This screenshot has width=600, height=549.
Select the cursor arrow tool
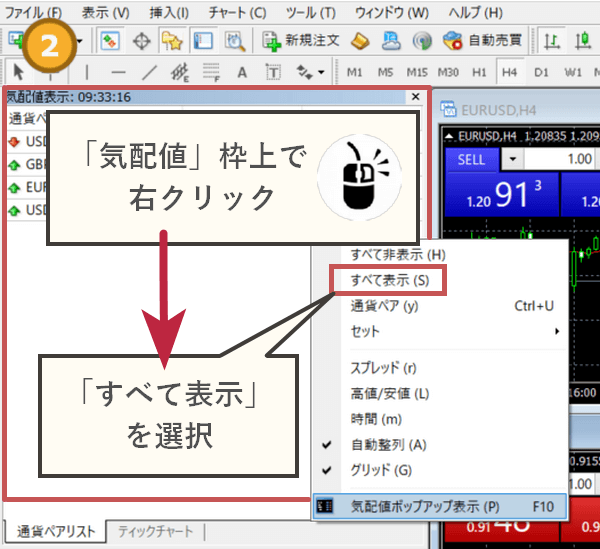click(18, 72)
